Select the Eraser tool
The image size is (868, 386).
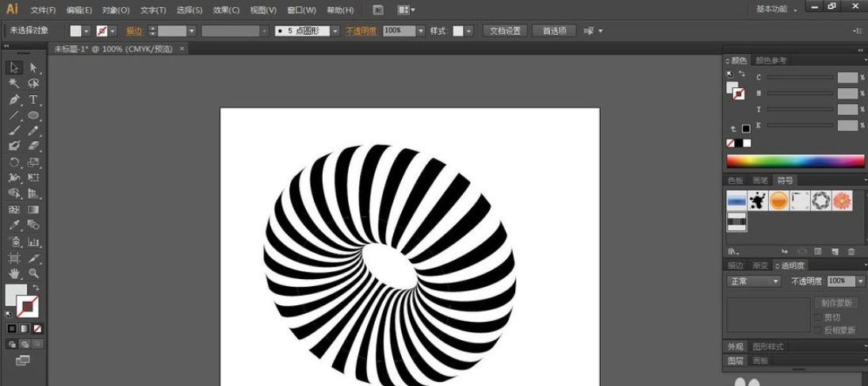point(34,146)
